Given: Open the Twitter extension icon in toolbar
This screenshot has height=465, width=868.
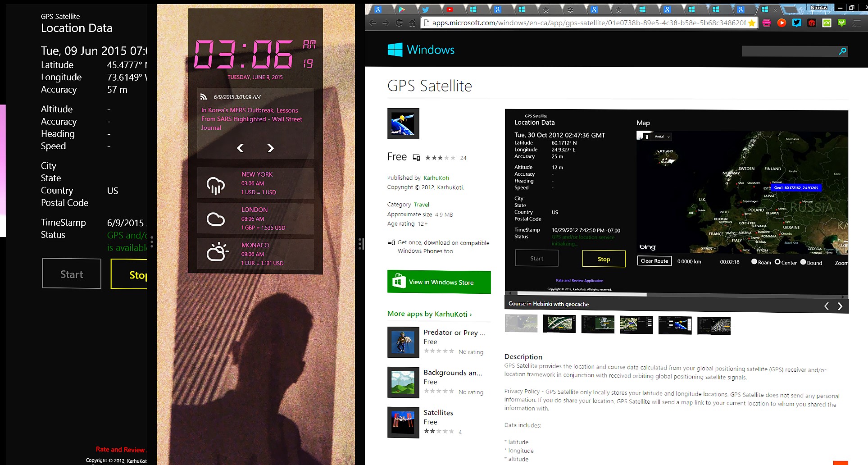Looking at the screenshot, I should click(797, 23).
